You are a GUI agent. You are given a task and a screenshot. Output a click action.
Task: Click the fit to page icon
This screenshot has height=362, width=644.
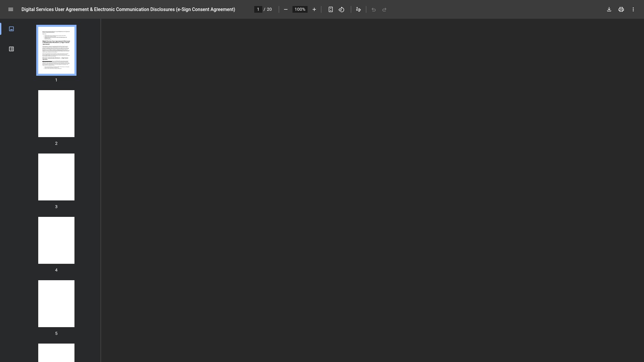(x=331, y=9)
